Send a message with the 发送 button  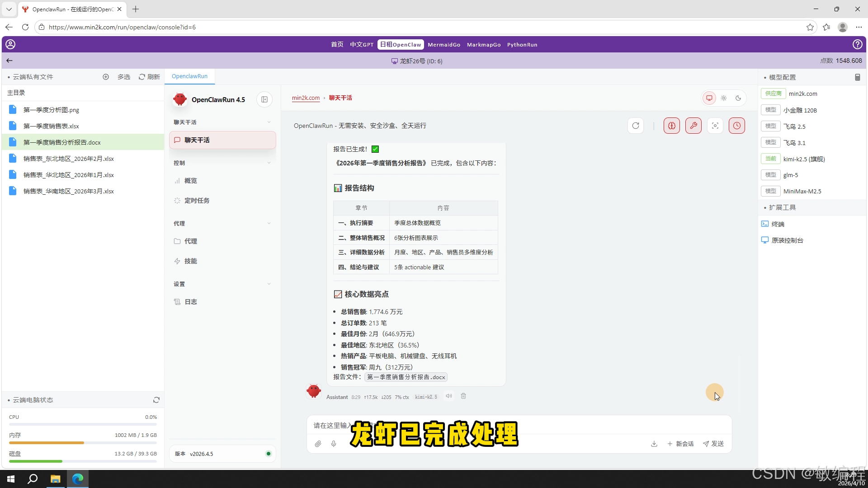pyautogui.click(x=713, y=444)
